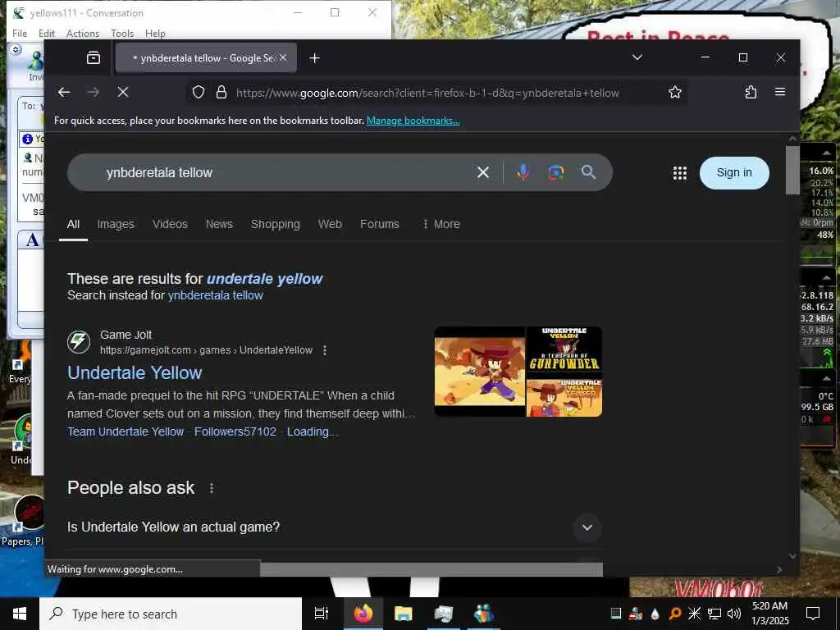Open People also ask options menu
This screenshot has height=630, width=840.
(x=212, y=488)
